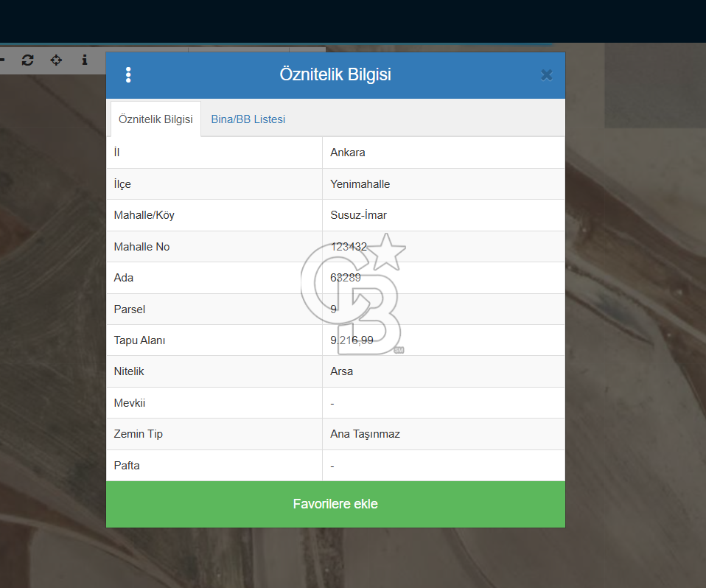Click the Mahalle No value 123432
The image size is (706, 588).
349,247
